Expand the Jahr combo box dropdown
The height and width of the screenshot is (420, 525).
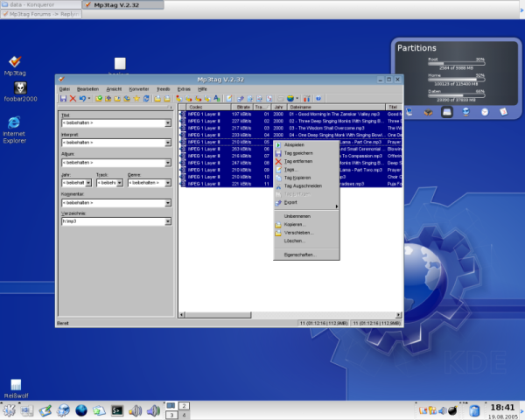coord(88,183)
